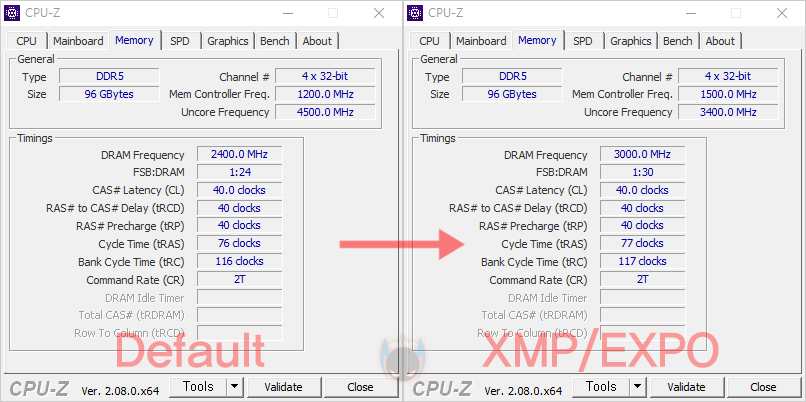Click the 40 clocks tRCD value in left window
Screen dimensions: 806x402
240,208
